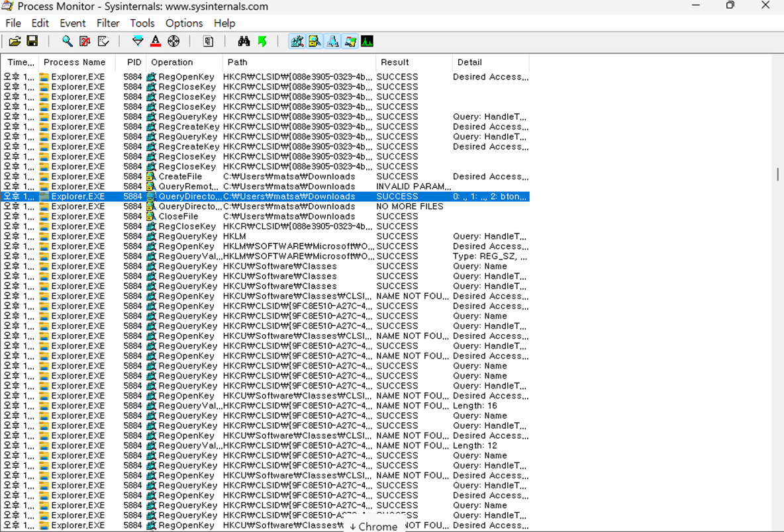Click the Result column header

coord(414,62)
